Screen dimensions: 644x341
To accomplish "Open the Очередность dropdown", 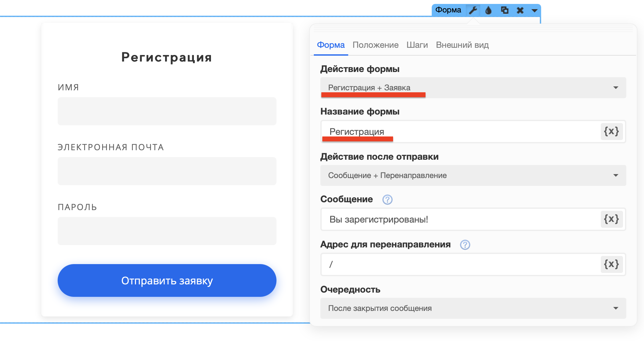I will click(473, 308).
